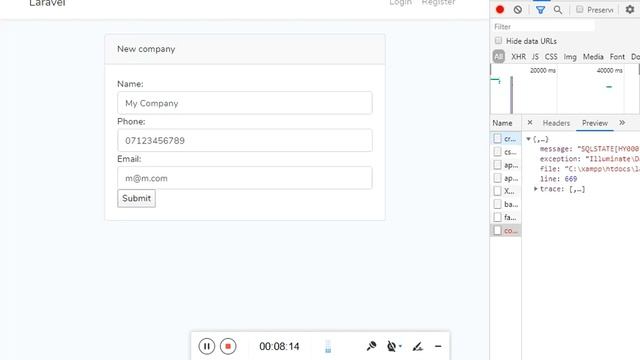Select the 'fa...' request row
The height and width of the screenshot is (360, 640).
pos(505,217)
